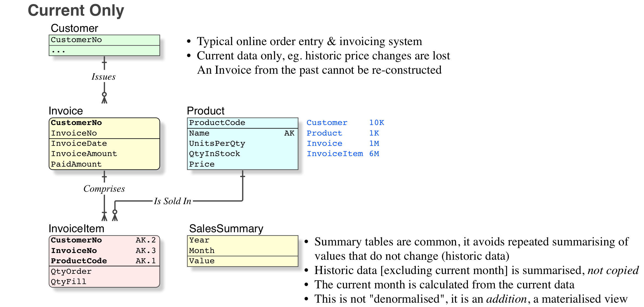Viewport: 644px width, 307px height.
Task: Select QtyFill in the InvoiceItem table
Action: click(68, 282)
